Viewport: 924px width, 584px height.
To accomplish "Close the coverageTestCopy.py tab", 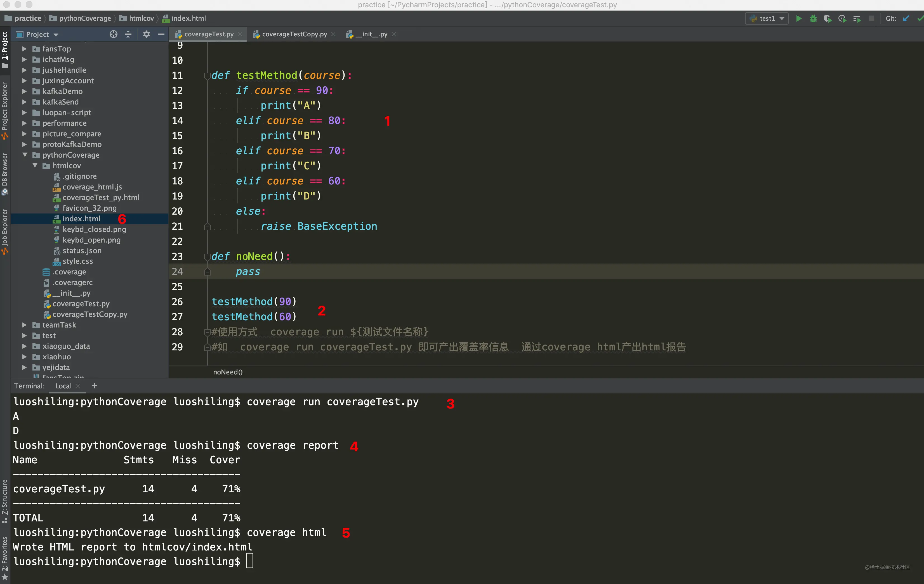I will tap(333, 34).
